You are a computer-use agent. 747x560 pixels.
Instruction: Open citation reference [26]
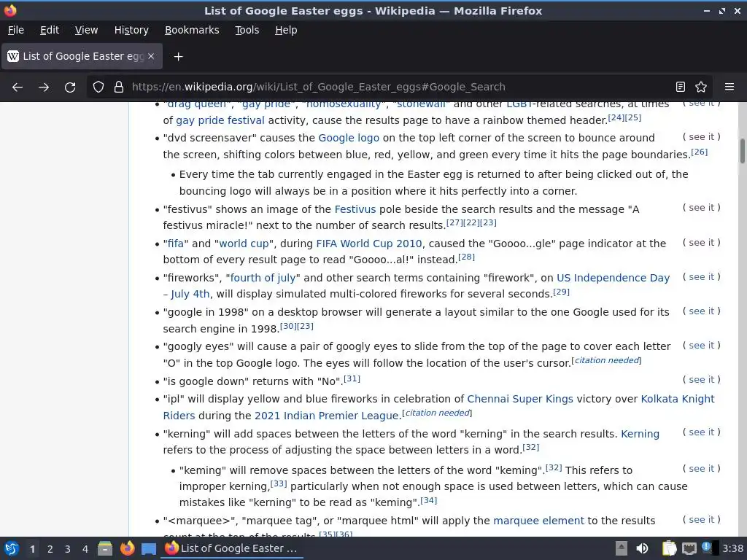pos(699,152)
